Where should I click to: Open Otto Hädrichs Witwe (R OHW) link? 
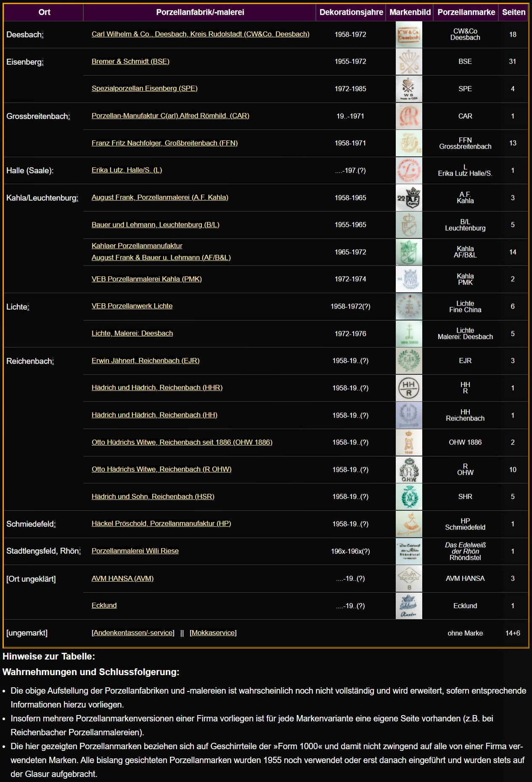pos(161,469)
